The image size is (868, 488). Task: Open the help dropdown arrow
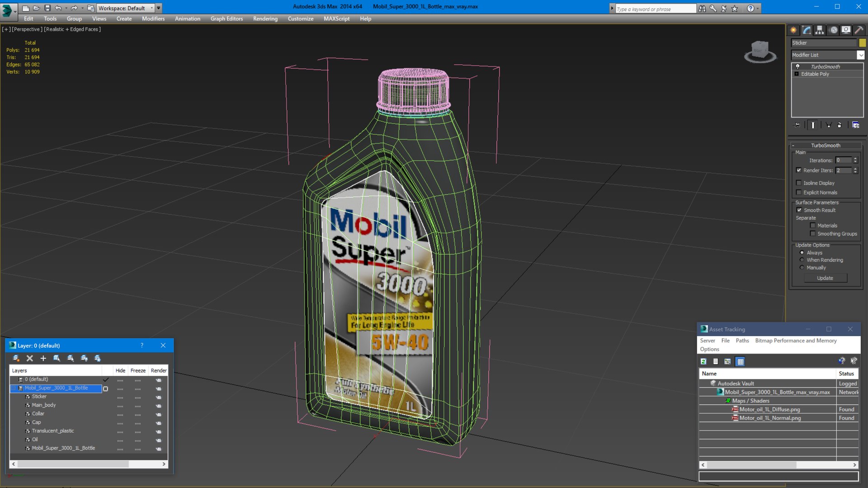point(758,8)
